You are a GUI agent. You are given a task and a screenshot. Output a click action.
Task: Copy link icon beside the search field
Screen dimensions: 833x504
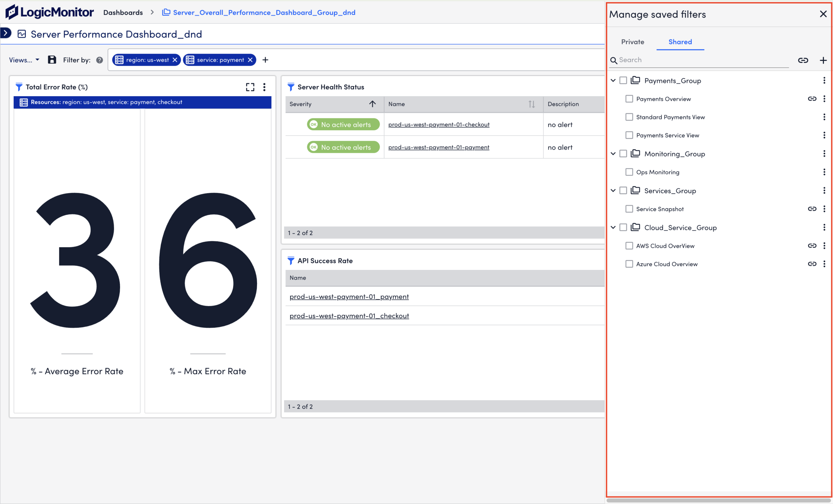coord(803,60)
